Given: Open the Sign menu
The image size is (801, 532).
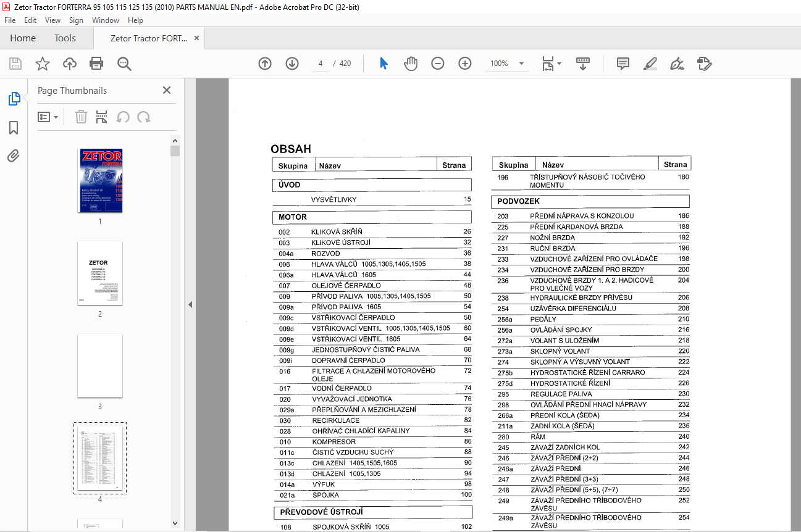Looking at the screenshot, I should (x=76, y=20).
